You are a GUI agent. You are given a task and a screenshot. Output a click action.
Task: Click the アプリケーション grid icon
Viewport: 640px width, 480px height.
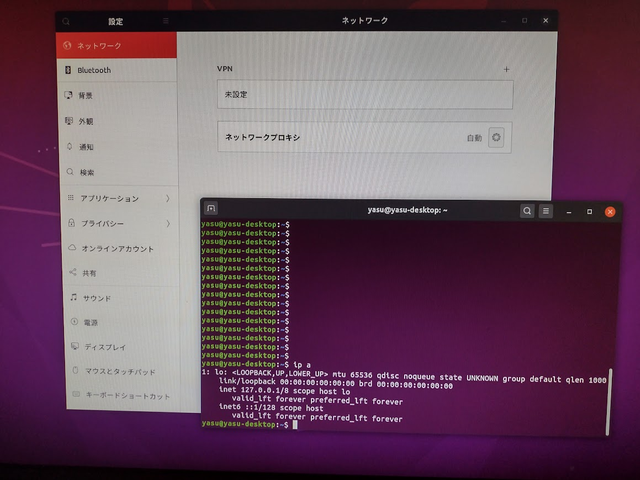pos(71,198)
